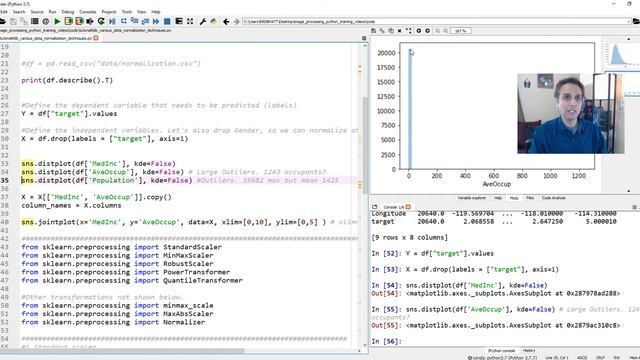Switch to the IPython console tab
This screenshot has height=360, width=640.
pyautogui.click(x=502, y=351)
